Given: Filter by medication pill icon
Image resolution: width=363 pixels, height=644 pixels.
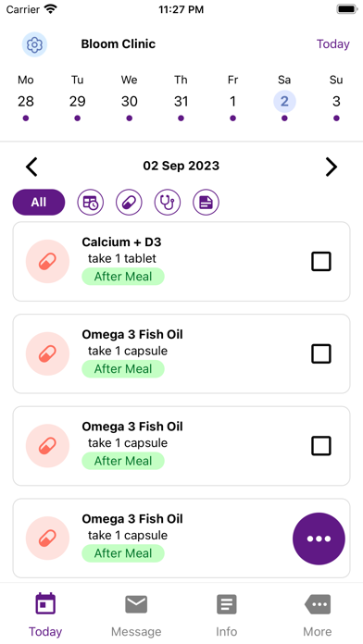Looking at the screenshot, I should pyautogui.click(x=129, y=203).
